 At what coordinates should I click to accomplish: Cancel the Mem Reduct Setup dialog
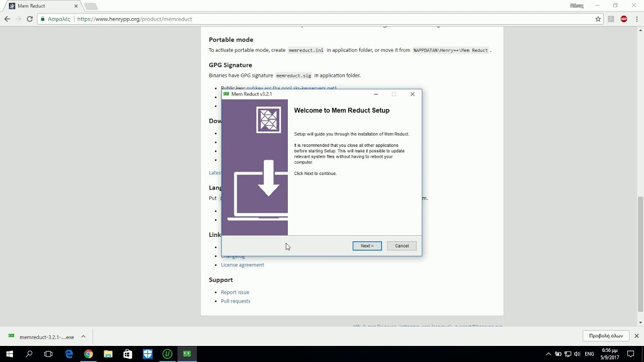coord(402,246)
